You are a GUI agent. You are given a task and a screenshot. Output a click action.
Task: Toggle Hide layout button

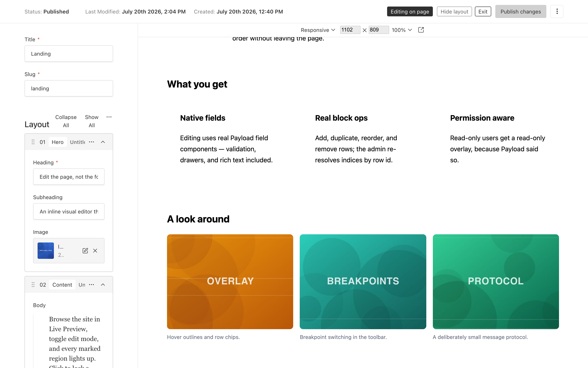454,11
